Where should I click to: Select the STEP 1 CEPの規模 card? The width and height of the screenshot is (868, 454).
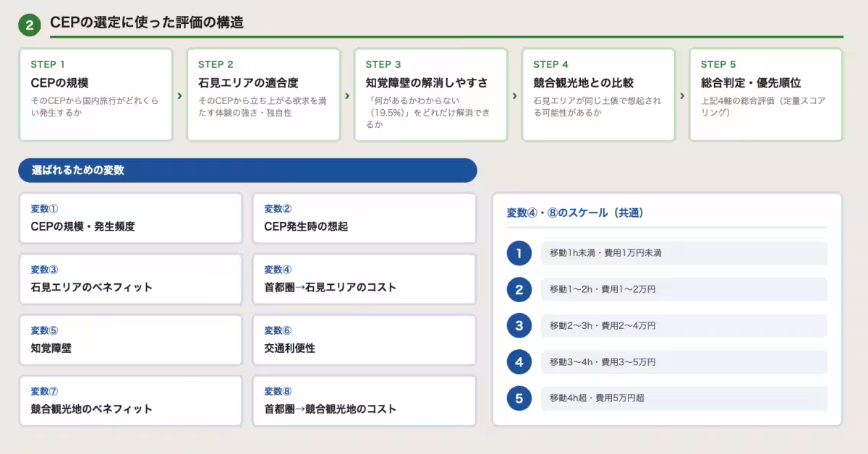click(95, 95)
